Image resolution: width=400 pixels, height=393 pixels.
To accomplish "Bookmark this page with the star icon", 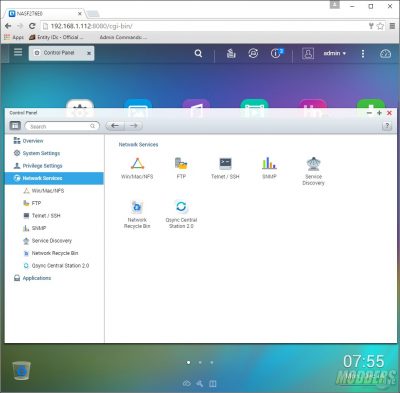I will pyautogui.click(x=380, y=26).
